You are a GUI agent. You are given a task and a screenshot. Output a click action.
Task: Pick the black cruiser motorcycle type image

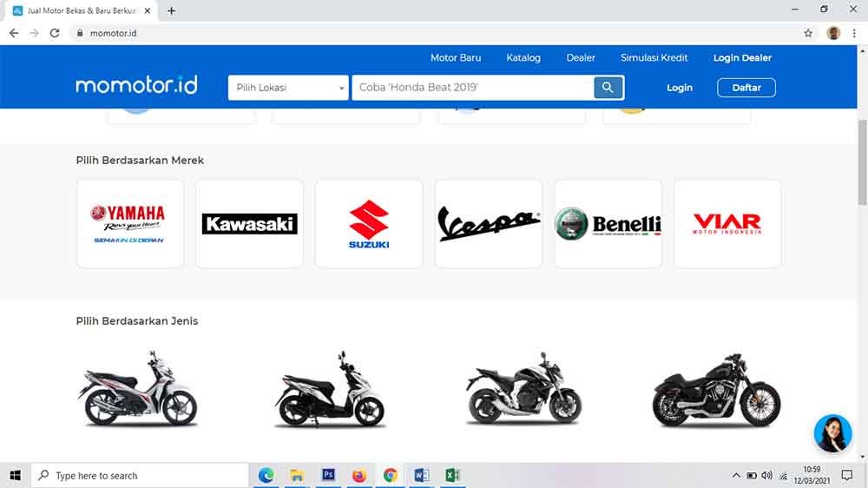tap(716, 390)
